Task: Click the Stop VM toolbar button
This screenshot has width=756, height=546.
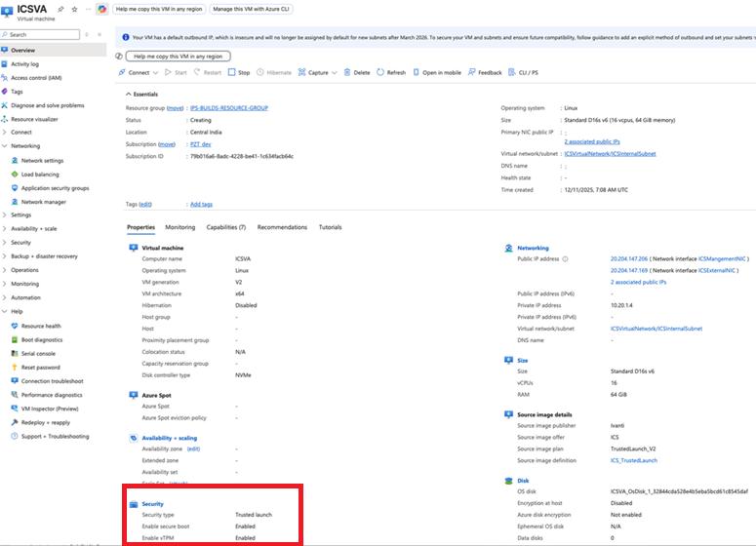Action: coord(239,72)
